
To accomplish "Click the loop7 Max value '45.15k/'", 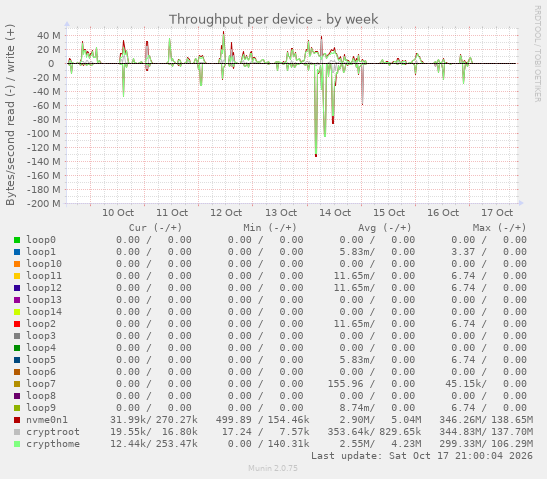I will (466, 383).
